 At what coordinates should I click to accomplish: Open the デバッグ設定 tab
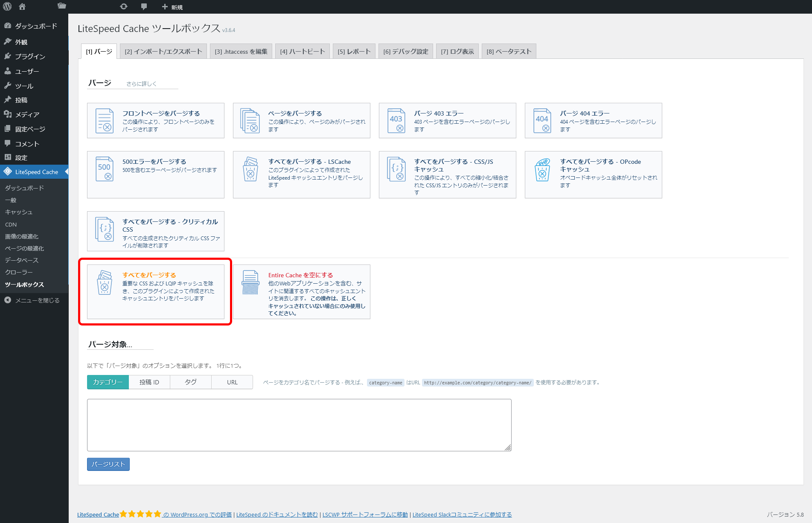pyautogui.click(x=405, y=52)
